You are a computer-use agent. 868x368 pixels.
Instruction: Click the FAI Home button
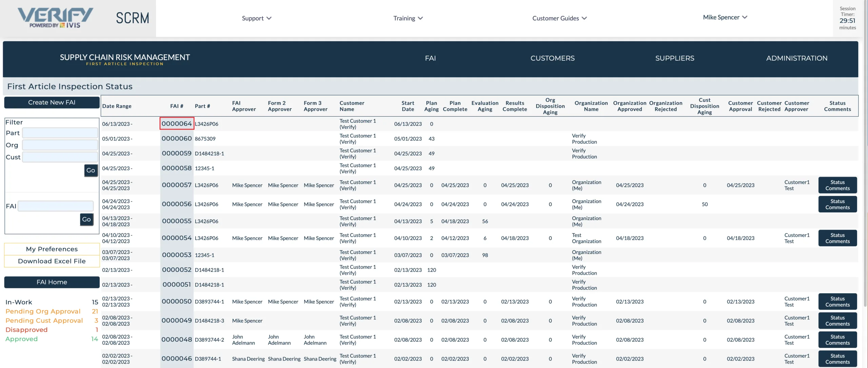pos(52,282)
